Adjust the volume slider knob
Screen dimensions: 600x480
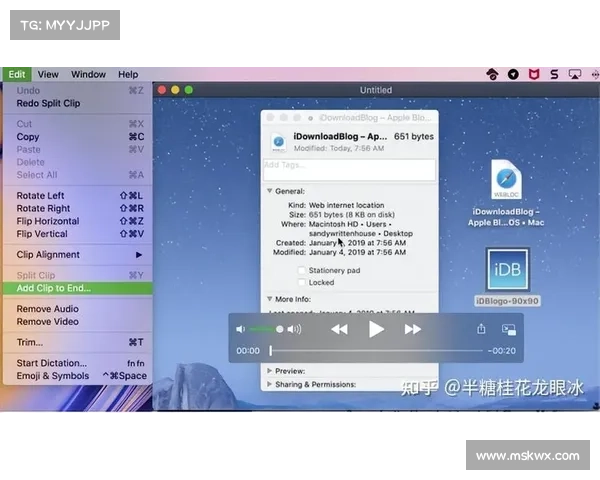click(x=280, y=329)
